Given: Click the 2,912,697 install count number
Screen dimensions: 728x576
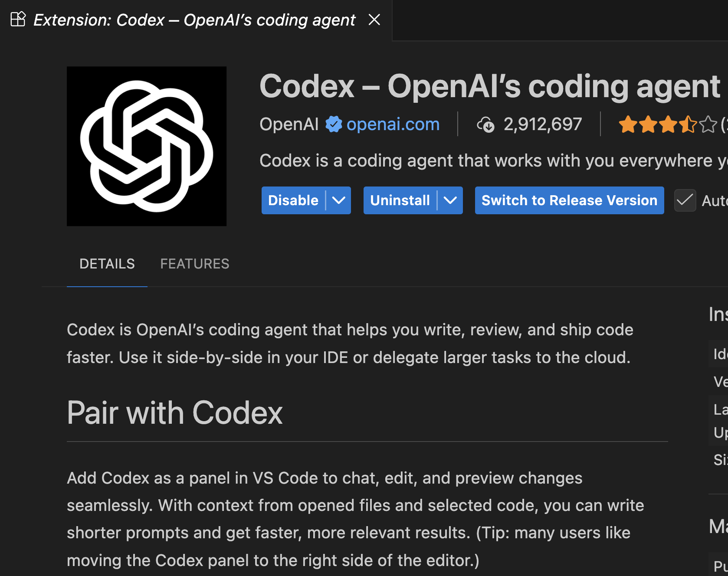Looking at the screenshot, I should pos(542,124).
